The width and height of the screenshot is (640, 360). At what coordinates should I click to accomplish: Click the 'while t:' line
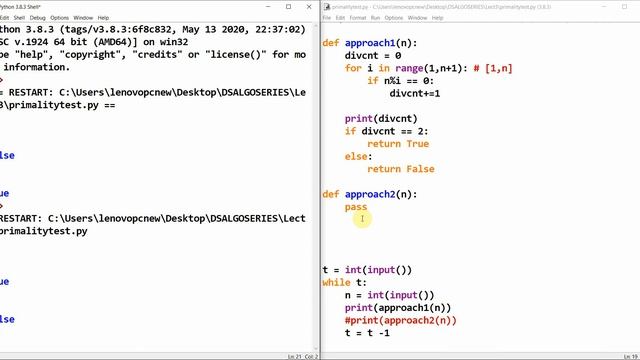344,283
